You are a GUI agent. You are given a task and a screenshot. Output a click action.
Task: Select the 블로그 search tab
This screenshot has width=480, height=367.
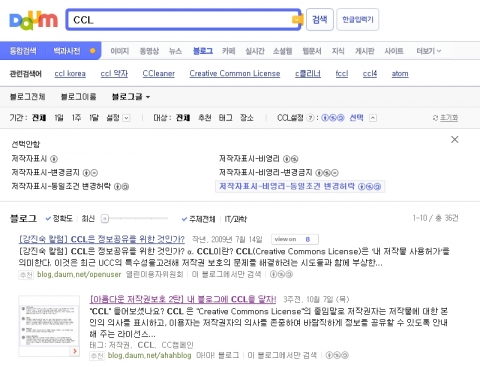tap(203, 51)
